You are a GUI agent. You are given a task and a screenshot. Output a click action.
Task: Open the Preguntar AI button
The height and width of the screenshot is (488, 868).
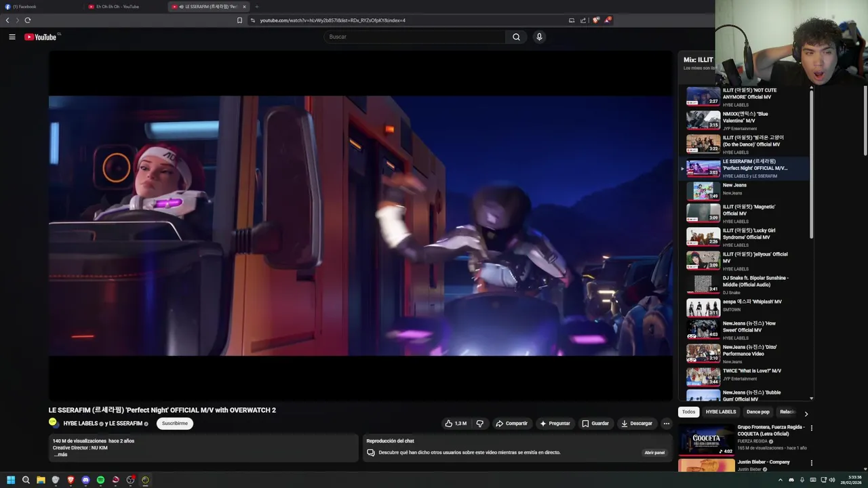555,424
